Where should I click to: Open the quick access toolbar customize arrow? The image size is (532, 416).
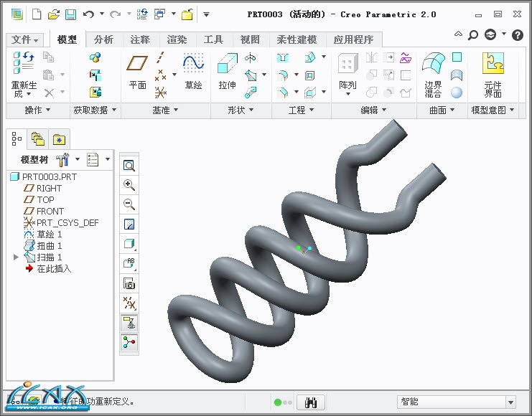(206, 14)
